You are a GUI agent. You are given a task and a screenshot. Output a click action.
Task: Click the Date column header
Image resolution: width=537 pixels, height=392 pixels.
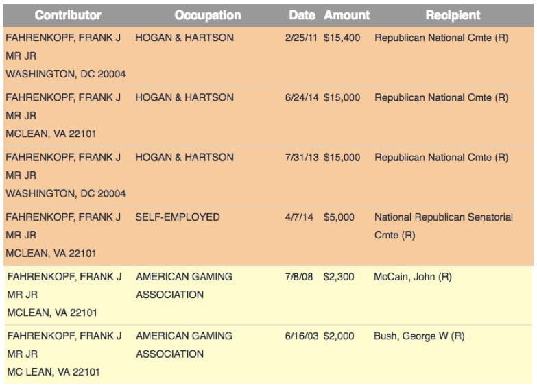point(302,14)
